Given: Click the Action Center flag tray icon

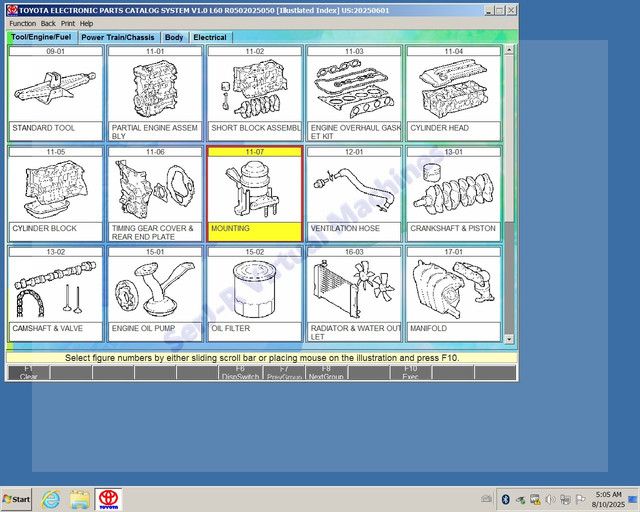Looking at the screenshot, I should [x=580, y=499].
